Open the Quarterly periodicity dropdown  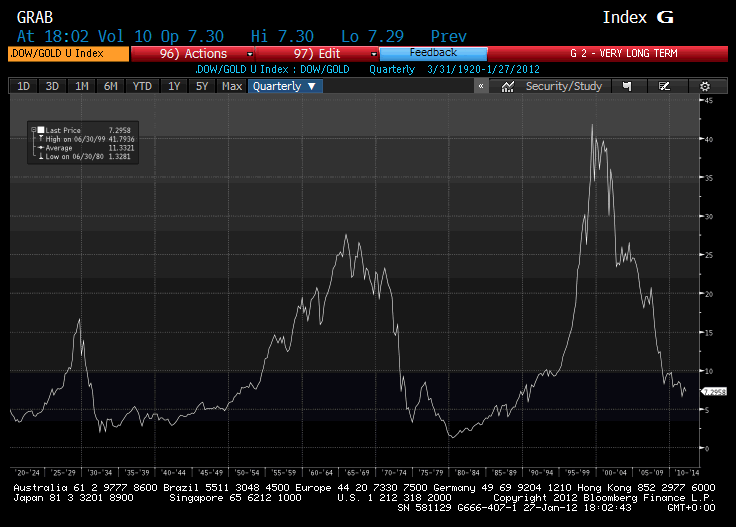[285, 87]
